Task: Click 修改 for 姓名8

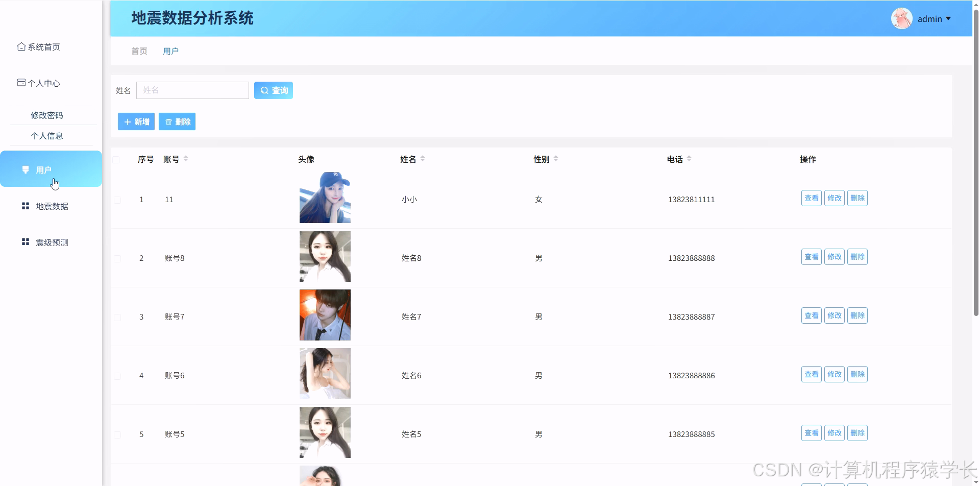Action: pyautogui.click(x=835, y=257)
